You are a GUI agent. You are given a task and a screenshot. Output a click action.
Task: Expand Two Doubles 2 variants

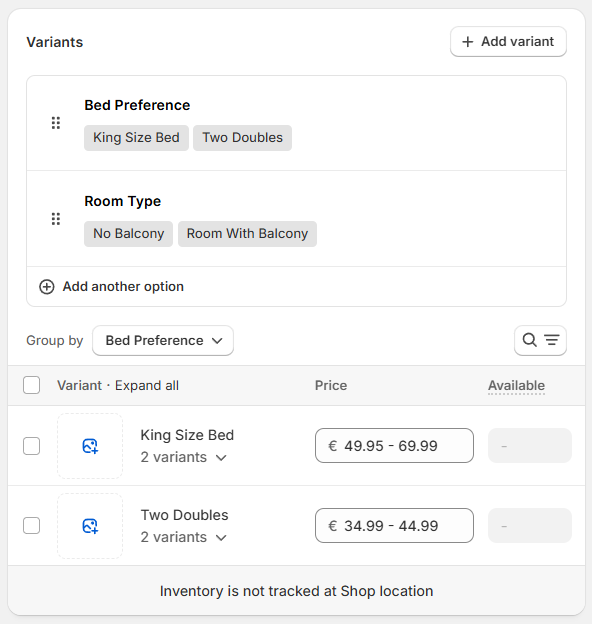pyautogui.click(x=183, y=538)
